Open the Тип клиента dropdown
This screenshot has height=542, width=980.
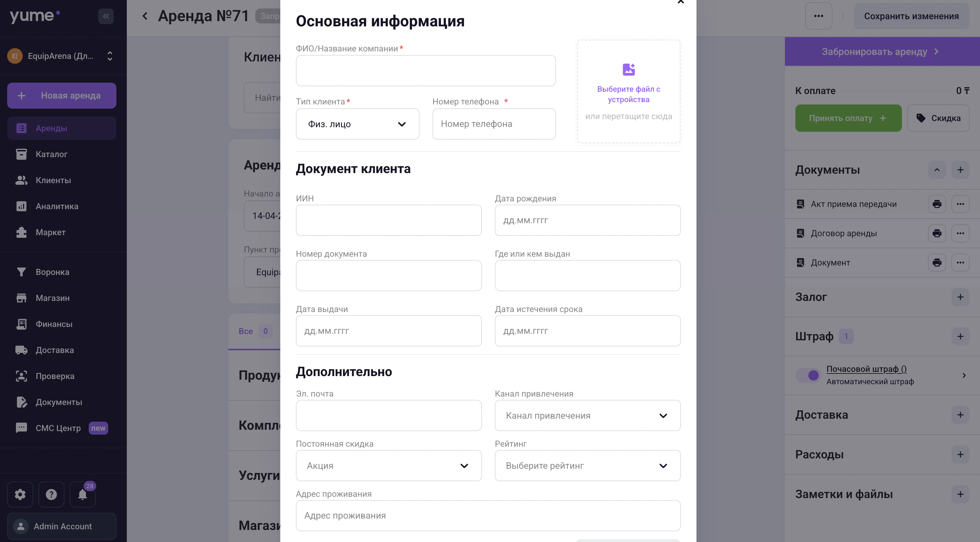point(357,124)
